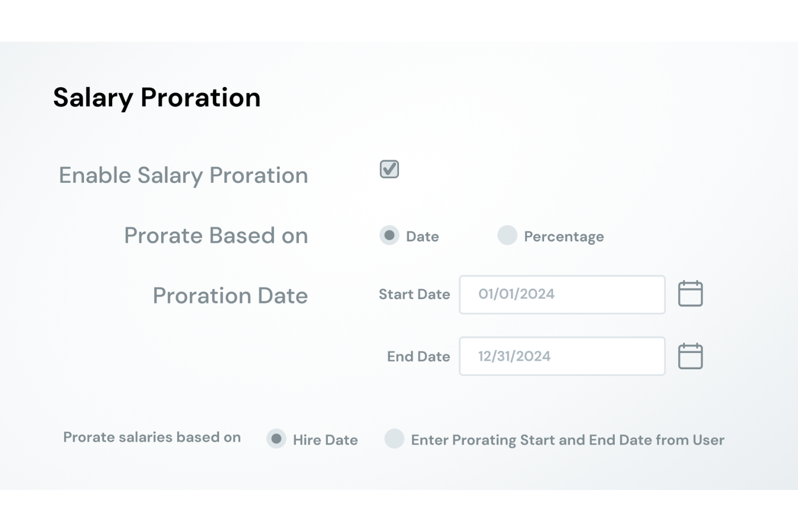Click inside the 12/31/2024 date box

[x=562, y=356]
